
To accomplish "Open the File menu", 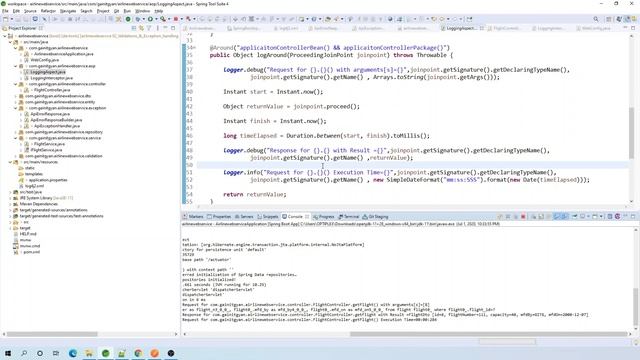I will pos(5,11).
